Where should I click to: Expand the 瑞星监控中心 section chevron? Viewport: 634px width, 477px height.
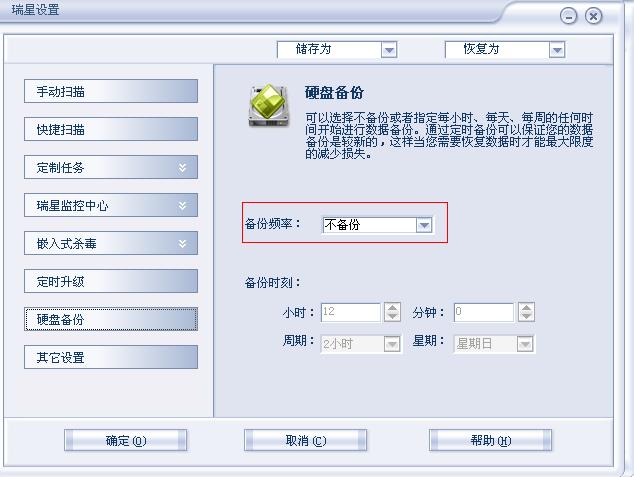[183, 206]
